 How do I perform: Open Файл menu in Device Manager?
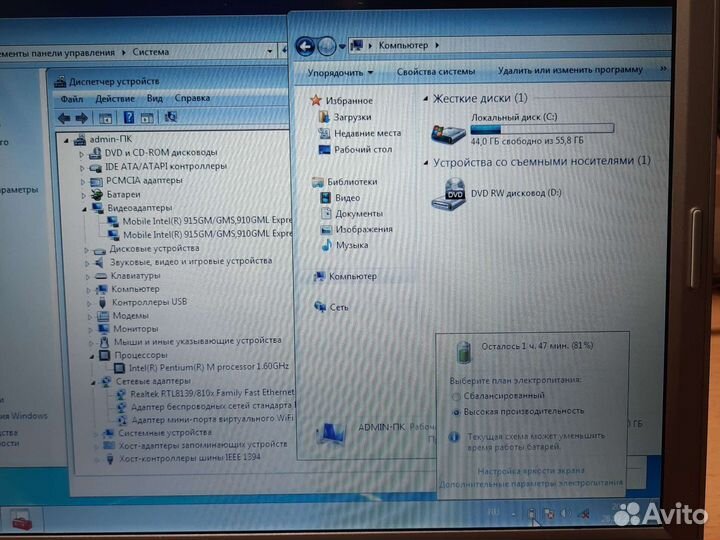72,99
